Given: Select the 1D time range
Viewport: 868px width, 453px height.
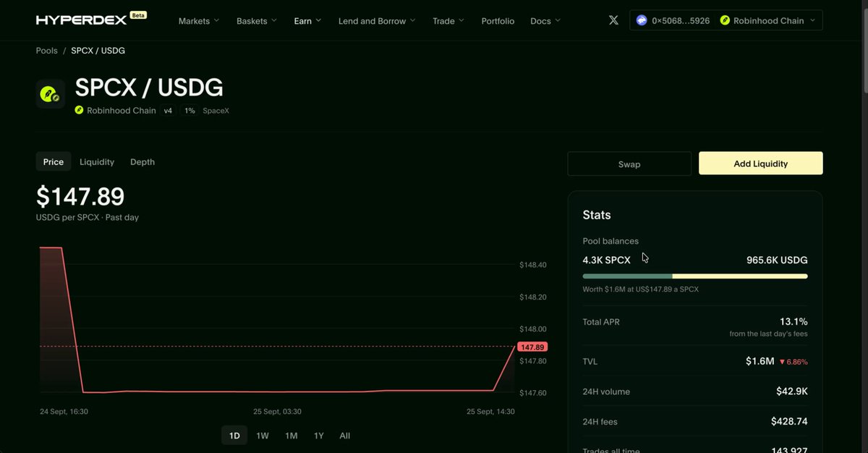Looking at the screenshot, I should (x=234, y=436).
